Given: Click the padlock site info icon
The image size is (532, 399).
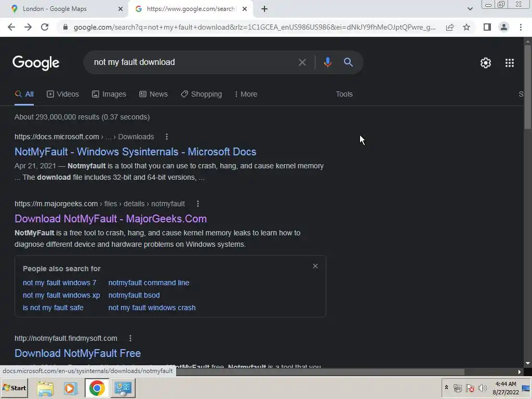Looking at the screenshot, I should coord(65,27).
